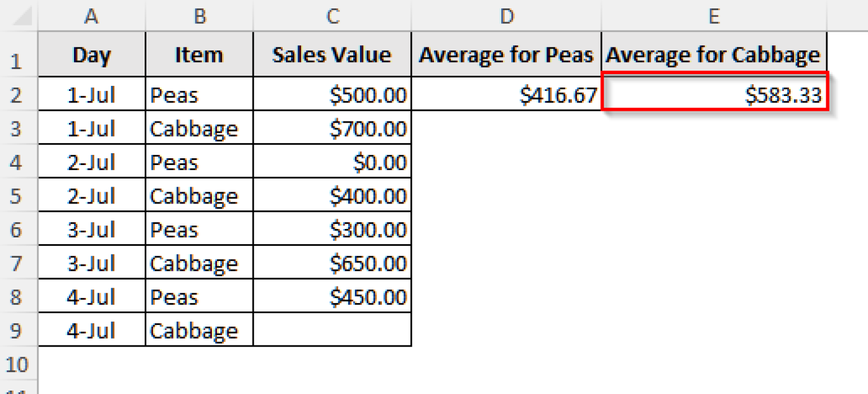Select the Sales Value header cell
The width and height of the screenshot is (868, 394).
pos(332,55)
